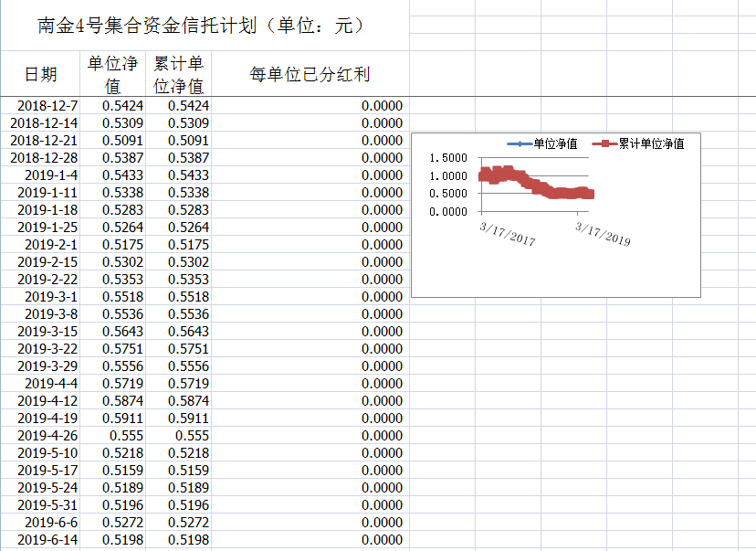
Task: Click chart date axis label 3/17/2017
Action: (x=508, y=234)
